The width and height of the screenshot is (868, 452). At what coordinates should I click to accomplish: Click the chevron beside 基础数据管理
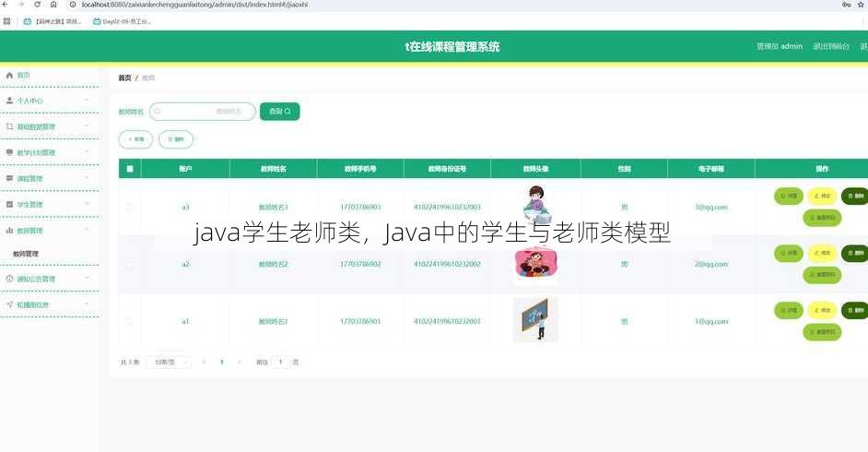coord(87,126)
